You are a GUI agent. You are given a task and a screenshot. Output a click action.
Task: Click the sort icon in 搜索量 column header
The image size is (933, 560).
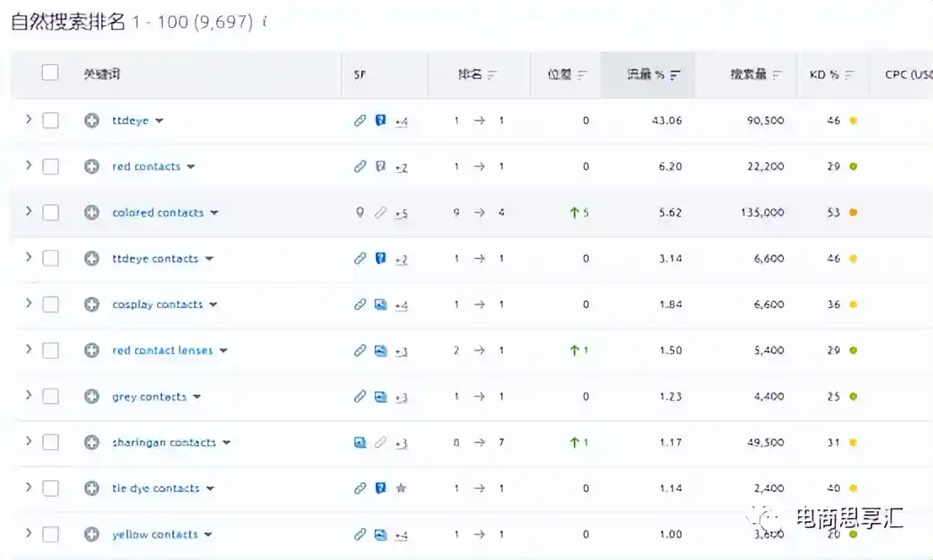[778, 75]
